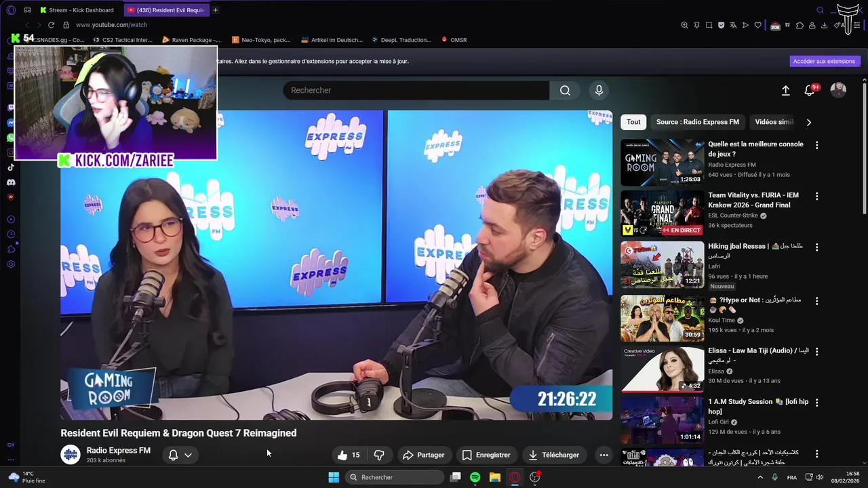Start voice search with microphone icon
The height and width of the screenshot is (488, 868).
598,90
